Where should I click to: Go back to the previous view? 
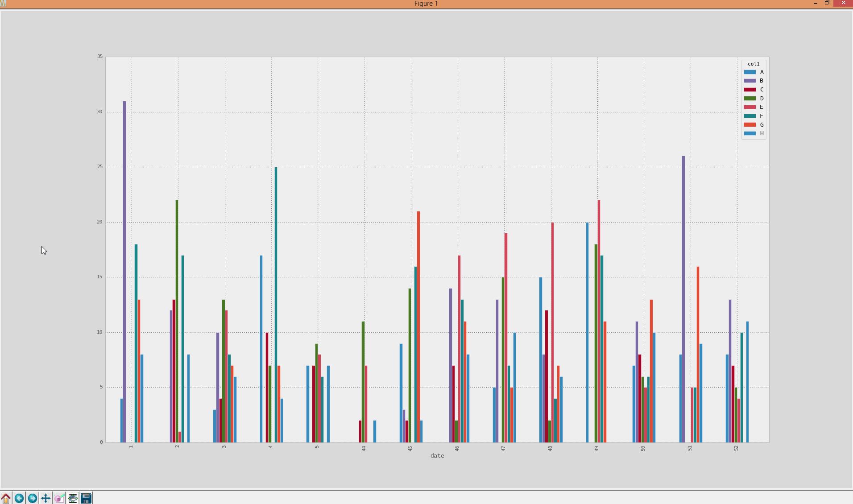19,498
